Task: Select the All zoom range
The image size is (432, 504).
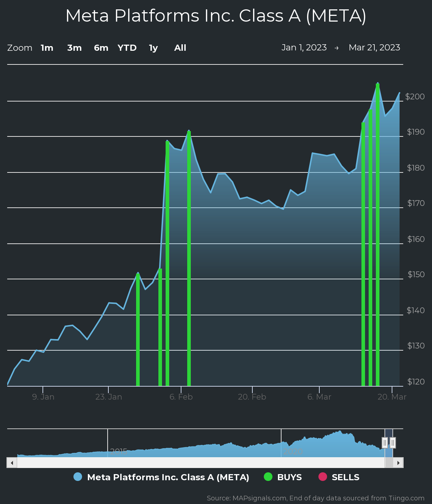Action: tap(180, 48)
